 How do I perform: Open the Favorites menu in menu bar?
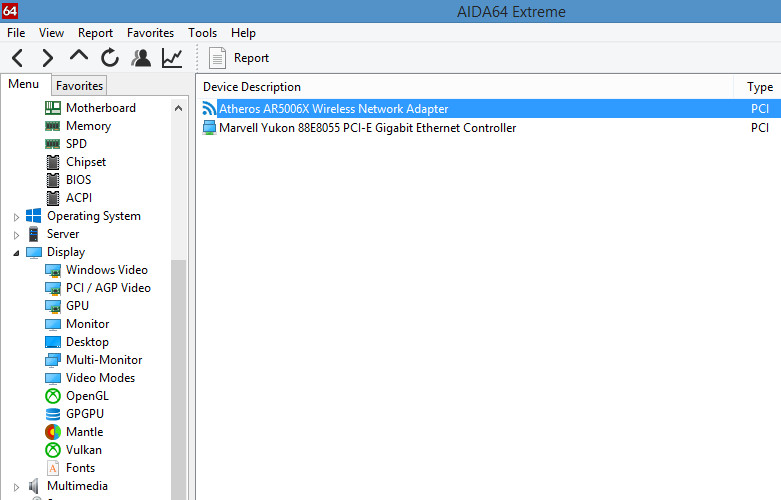coord(150,33)
